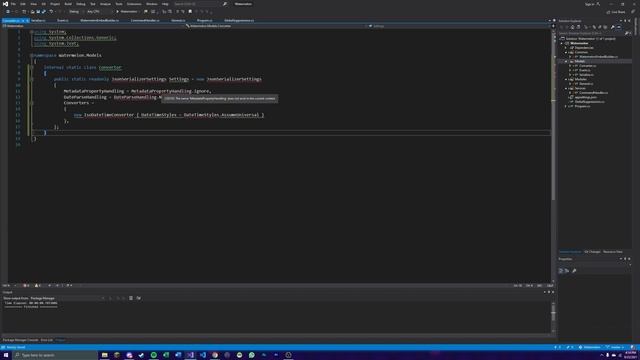
Task: Open the File menu
Action: pyautogui.click(x=13, y=4)
